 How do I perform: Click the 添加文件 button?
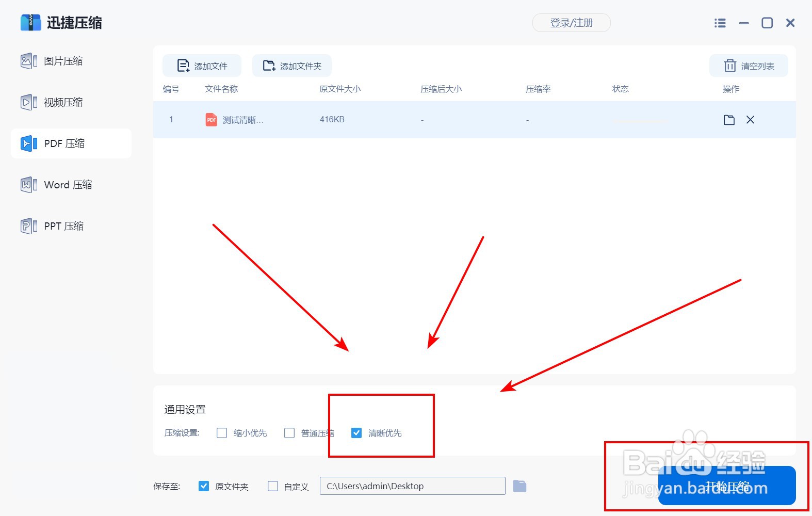[x=202, y=66]
